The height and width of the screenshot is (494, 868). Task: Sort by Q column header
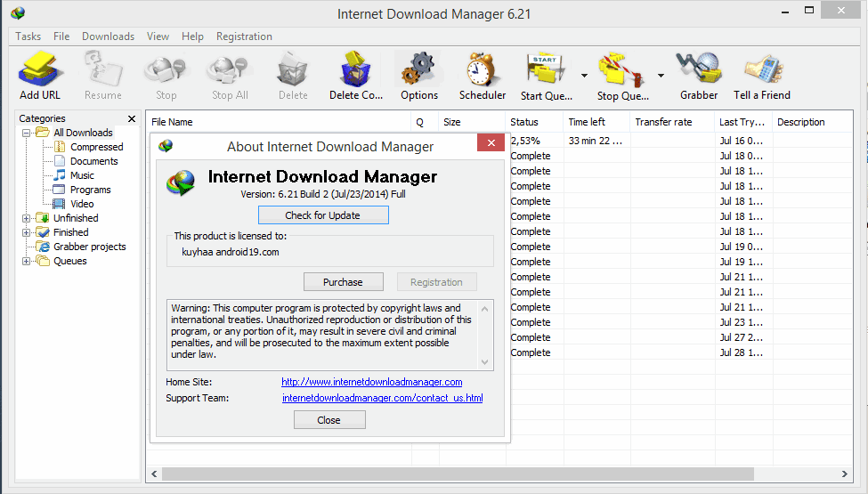(x=425, y=122)
